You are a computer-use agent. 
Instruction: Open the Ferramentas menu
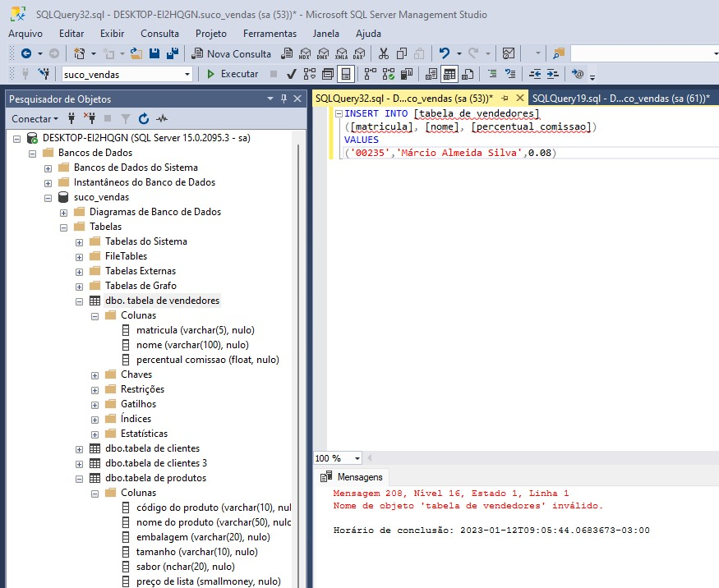(x=270, y=34)
